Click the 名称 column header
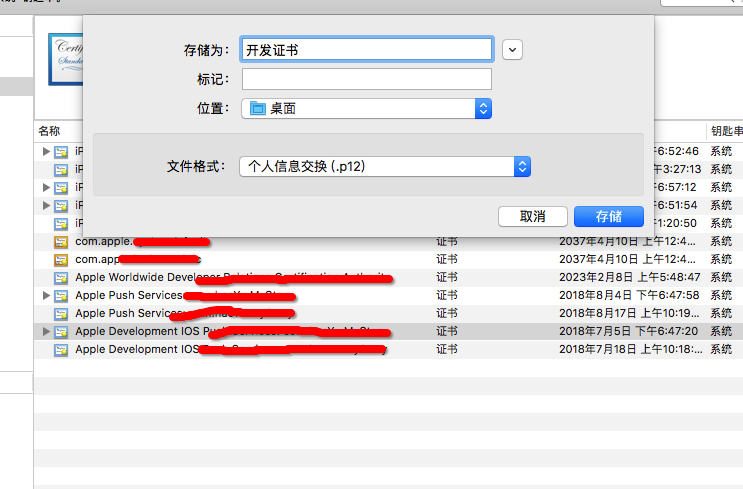The image size is (743, 489). click(x=49, y=131)
